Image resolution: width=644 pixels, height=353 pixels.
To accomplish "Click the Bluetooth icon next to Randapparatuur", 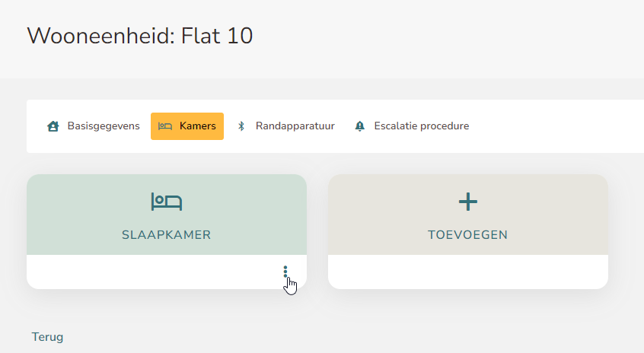I will tap(241, 126).
